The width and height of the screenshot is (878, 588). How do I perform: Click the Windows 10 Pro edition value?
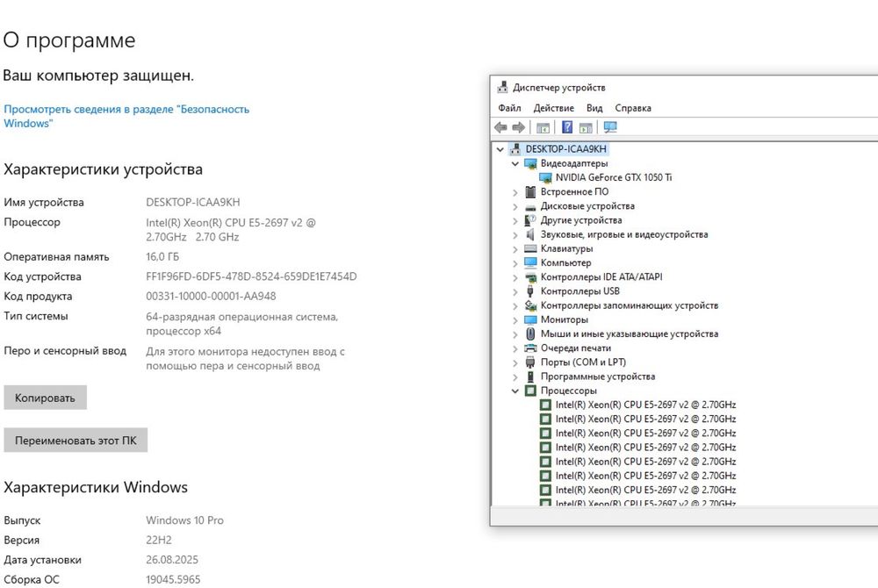pos(184,520)
